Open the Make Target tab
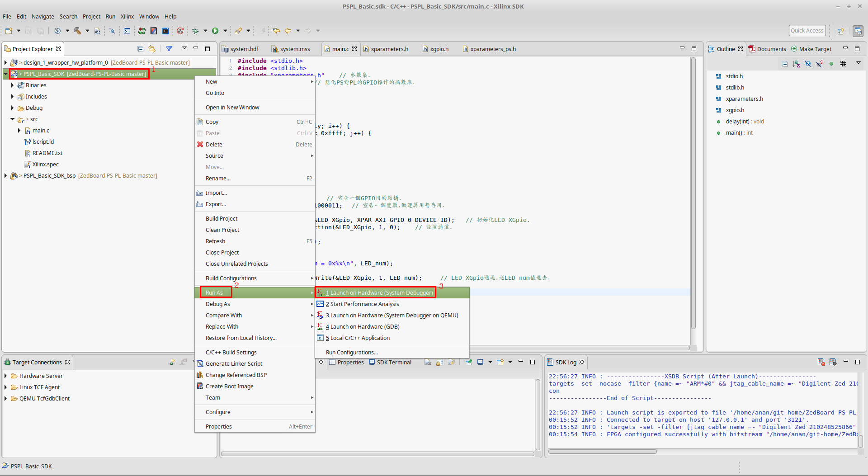The width and height of the screenshot is (868, 476). click(x=811, y=49)
